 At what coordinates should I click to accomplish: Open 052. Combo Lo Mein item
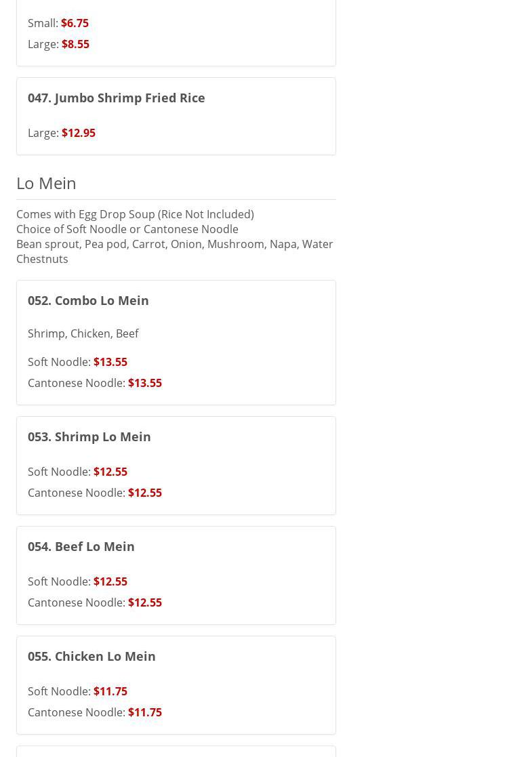coord(88,300)
